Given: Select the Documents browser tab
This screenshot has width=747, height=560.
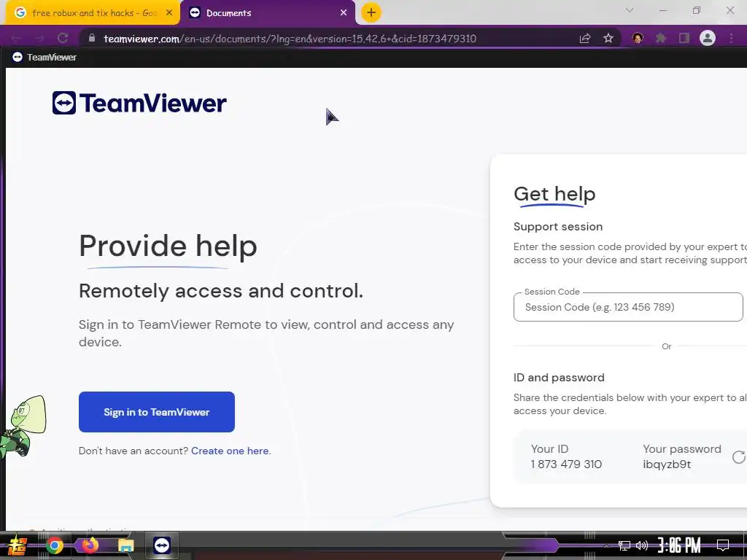Looking at the screenshot, I should [269, 13].
